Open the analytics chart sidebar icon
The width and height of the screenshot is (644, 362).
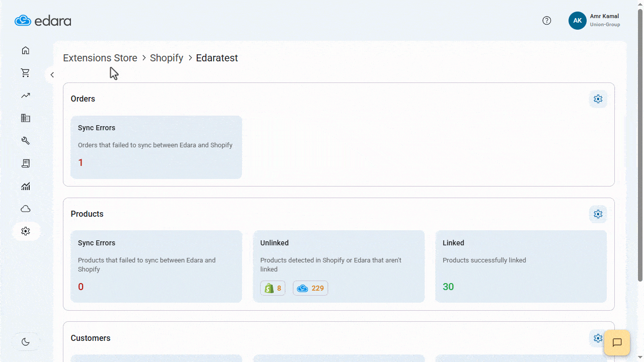[26, 186]
